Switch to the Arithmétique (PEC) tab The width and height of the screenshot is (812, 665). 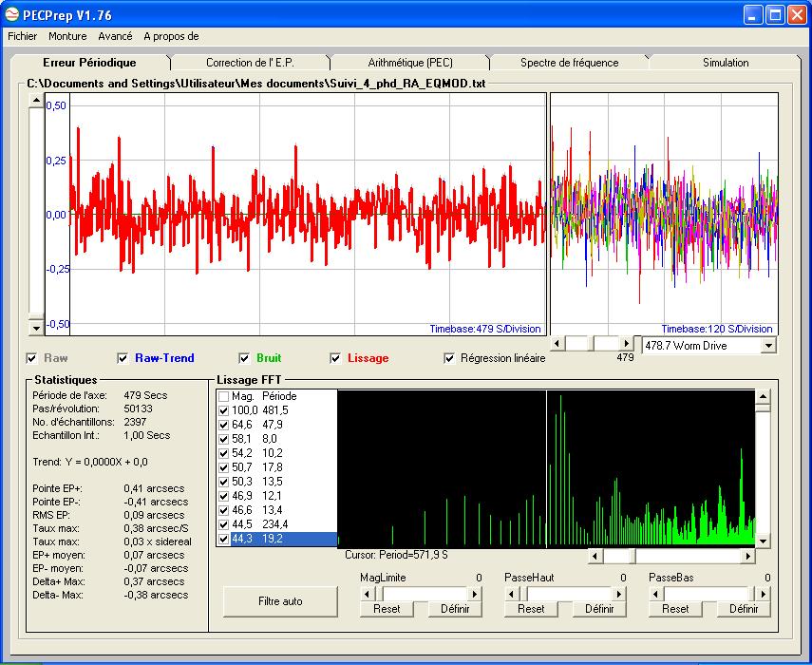410,63
